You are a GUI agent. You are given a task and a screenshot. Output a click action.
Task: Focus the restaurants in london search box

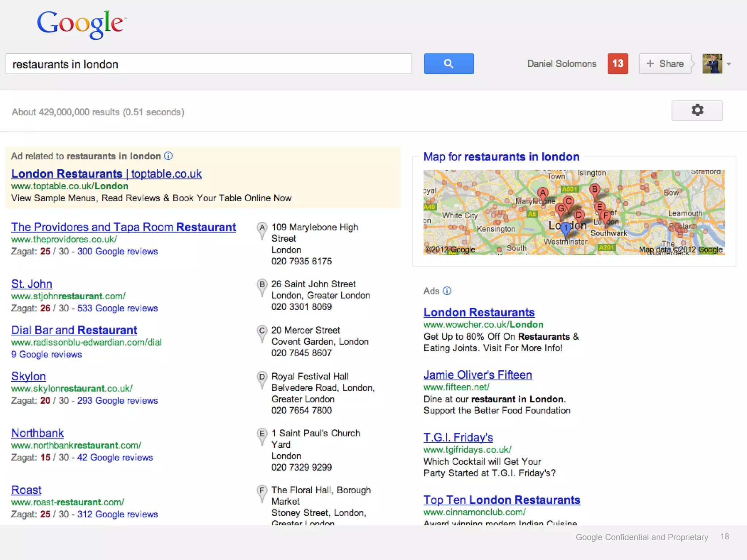209,64
